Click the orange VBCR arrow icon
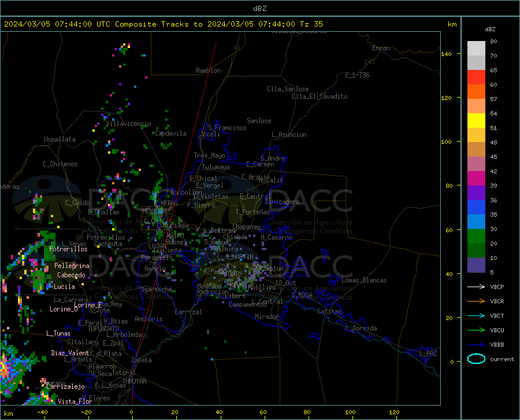Screen dimensions: 520x420 [x=476, y=302]
